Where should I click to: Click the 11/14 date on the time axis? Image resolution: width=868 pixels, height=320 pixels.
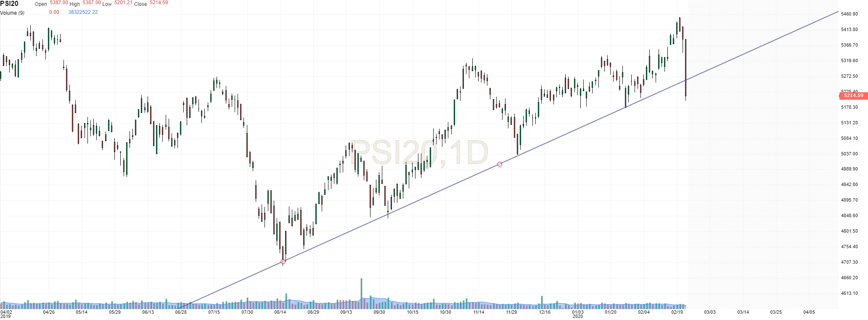pos(479,312)
